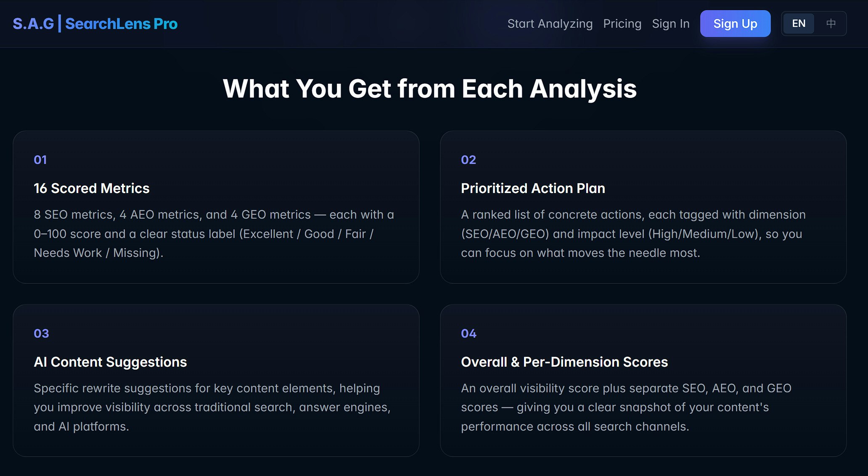Image resolution: width=868 pixels, height=476 pixels.
Task: Navigate to the Pricing page
Action: click(x=622, y=24)
